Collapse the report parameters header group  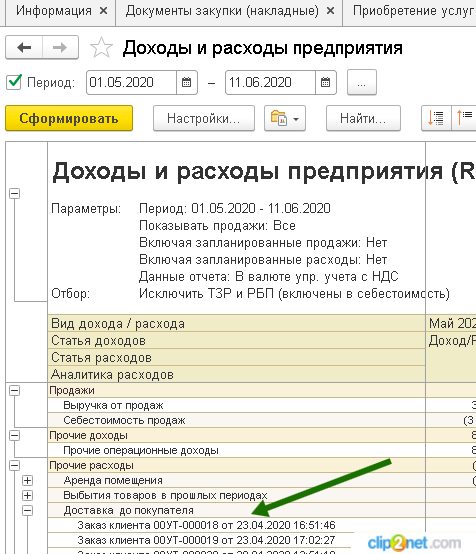pyautogui.click(x=14, y=194)
